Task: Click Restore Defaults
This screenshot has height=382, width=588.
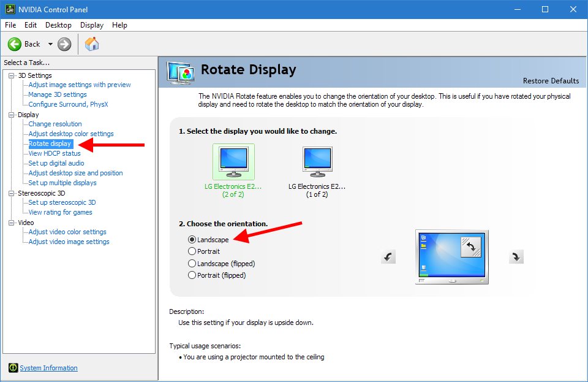Action: click(551, 81)
